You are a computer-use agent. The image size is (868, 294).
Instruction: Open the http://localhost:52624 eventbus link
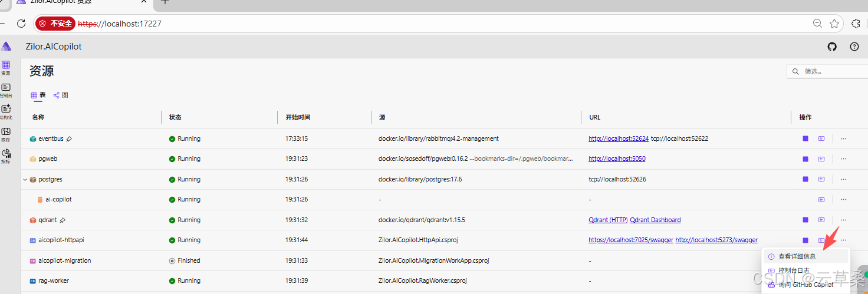tap(619, 139)
